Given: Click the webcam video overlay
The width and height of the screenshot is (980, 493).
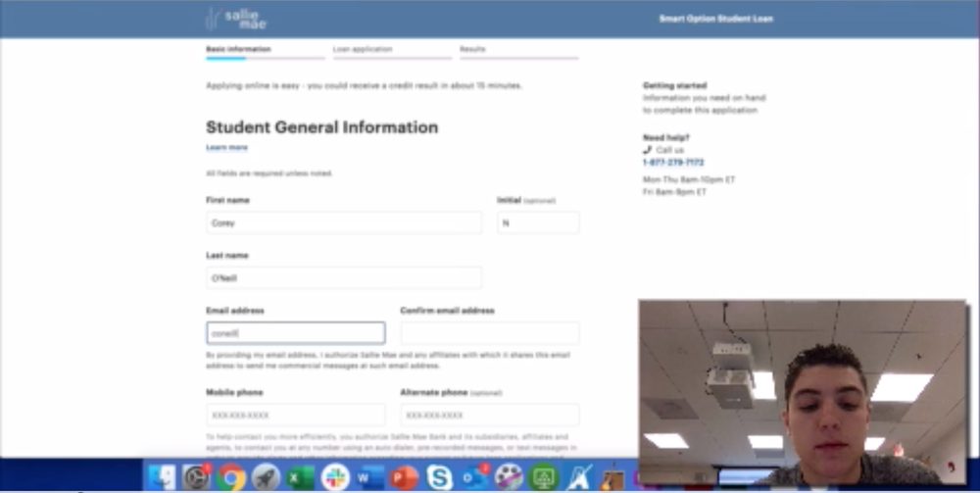Looking at the screenshot, I should coord(803,392).
